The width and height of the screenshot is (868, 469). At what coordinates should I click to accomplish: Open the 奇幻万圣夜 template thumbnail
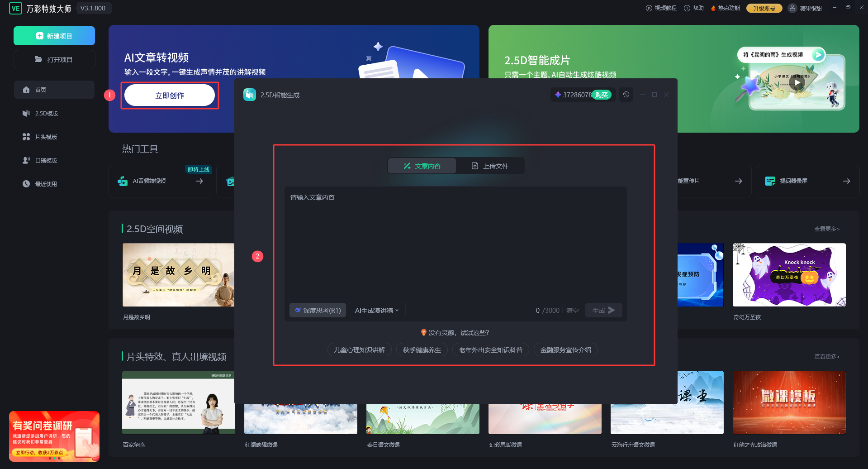tap(789, 275)
